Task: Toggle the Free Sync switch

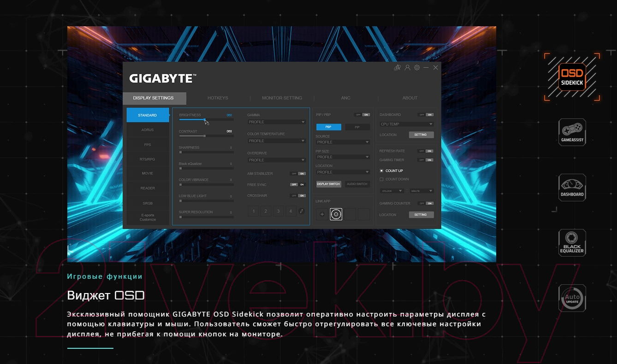Action: click(x=298, y=184)
